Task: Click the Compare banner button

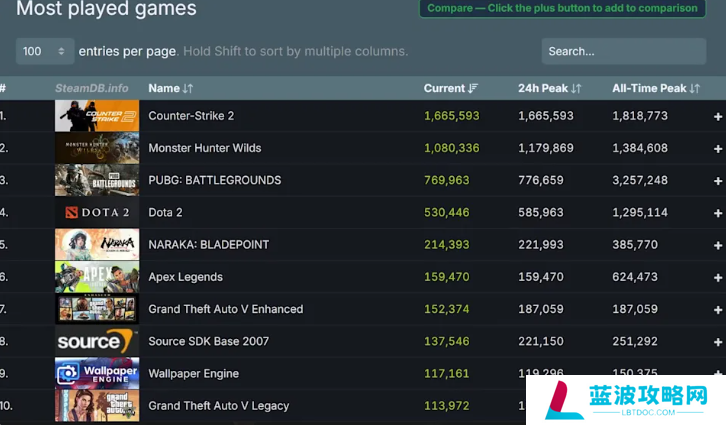Action: [562, 8]
